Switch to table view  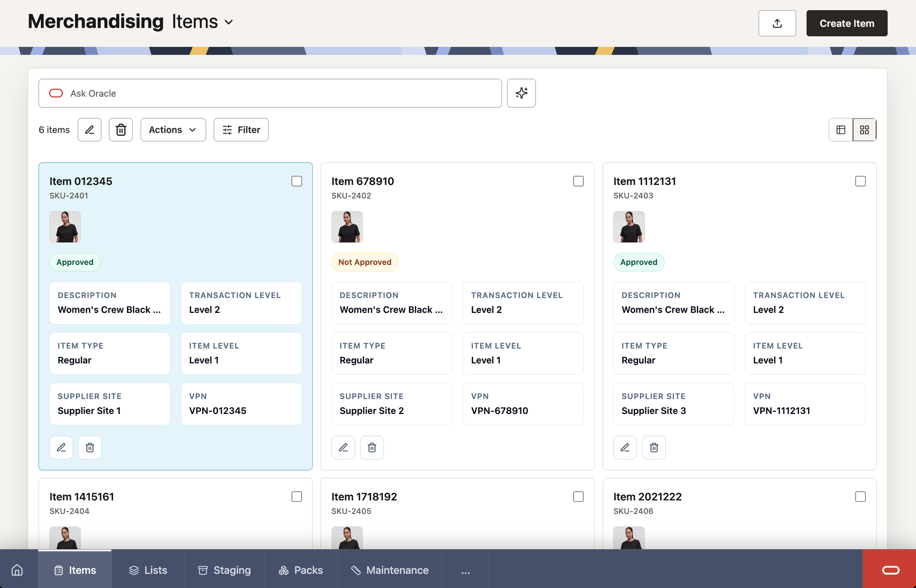[841, 130]
